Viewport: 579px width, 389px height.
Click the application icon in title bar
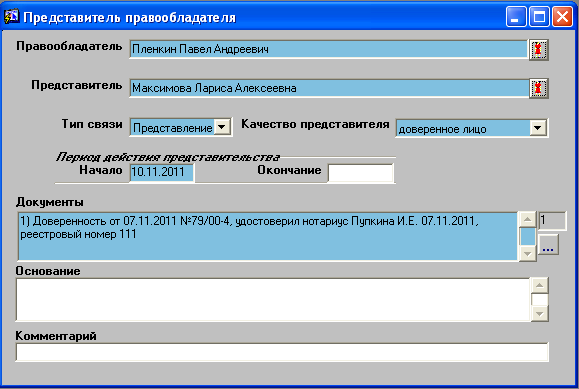click(11, 17)
